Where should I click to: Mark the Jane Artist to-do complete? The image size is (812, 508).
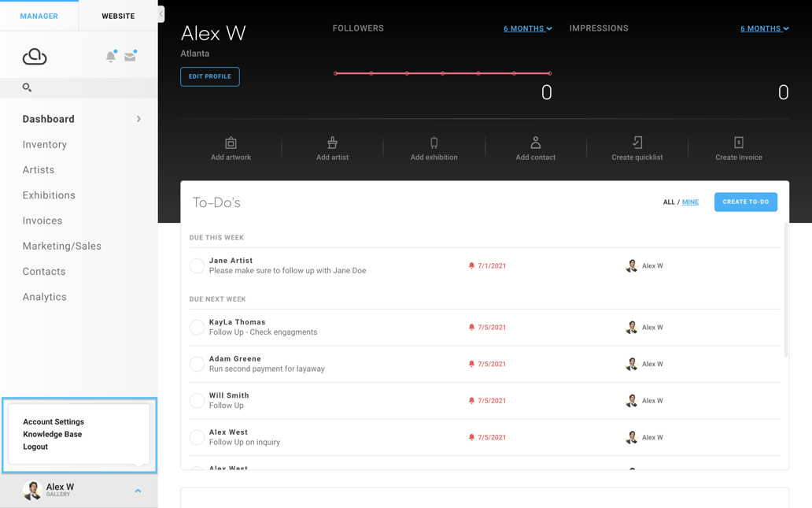pos(197,266)
